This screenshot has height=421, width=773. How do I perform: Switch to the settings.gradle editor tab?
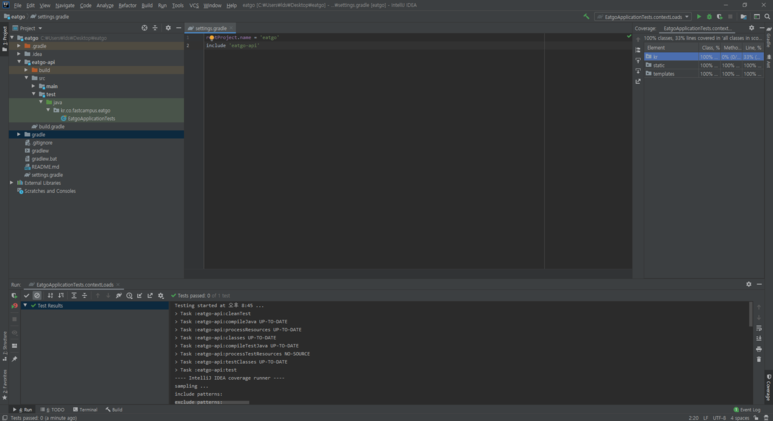[x=210, y=28]
